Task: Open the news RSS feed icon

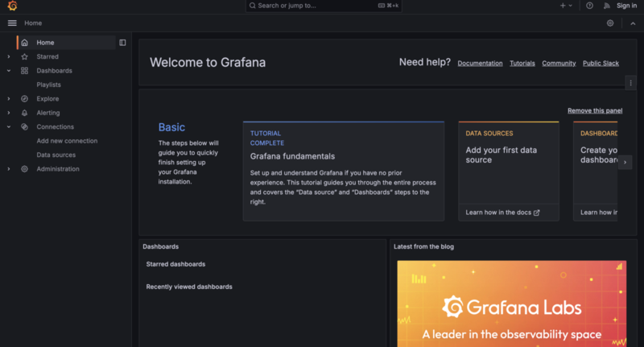Action: 607,6
